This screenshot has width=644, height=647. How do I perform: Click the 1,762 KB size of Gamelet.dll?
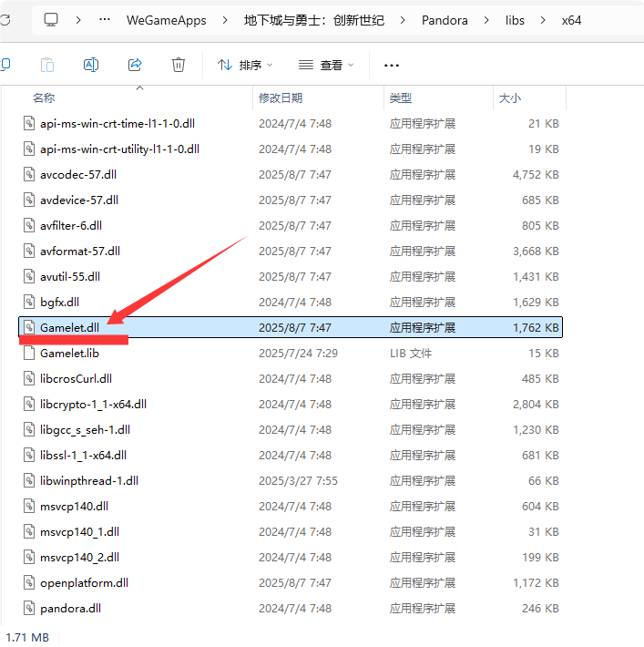coord(536,328)
